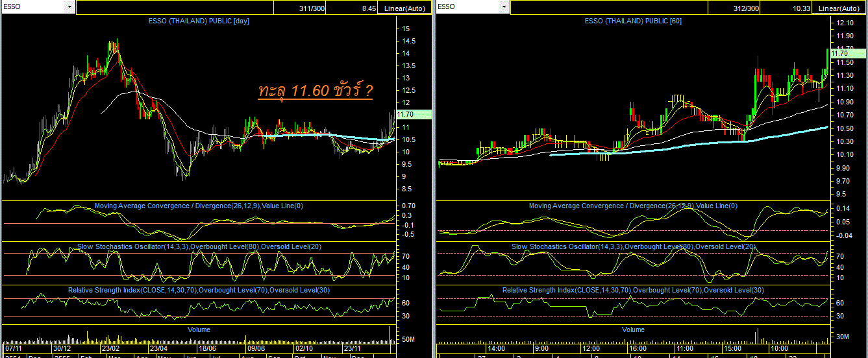Click the 311/300 bar count value
This screenshot has height=358, width=868.
point(313,8)
